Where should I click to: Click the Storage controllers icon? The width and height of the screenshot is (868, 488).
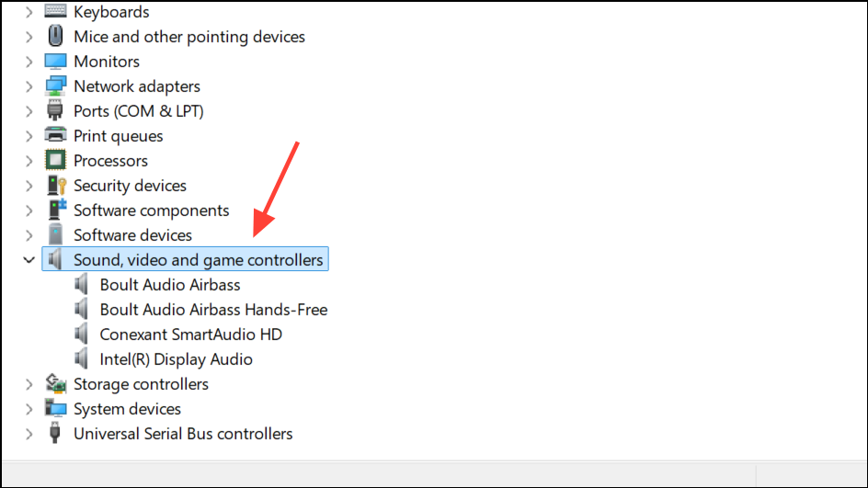tap(56, 384)
